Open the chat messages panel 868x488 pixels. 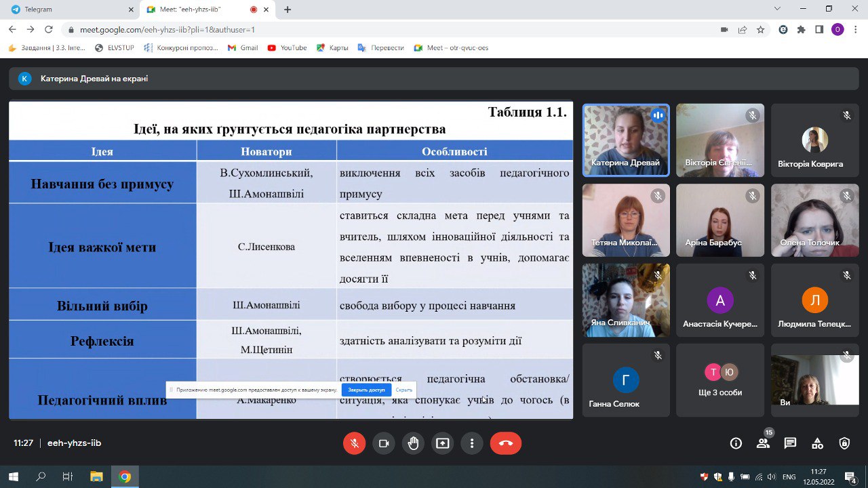(x=790, y=443)
